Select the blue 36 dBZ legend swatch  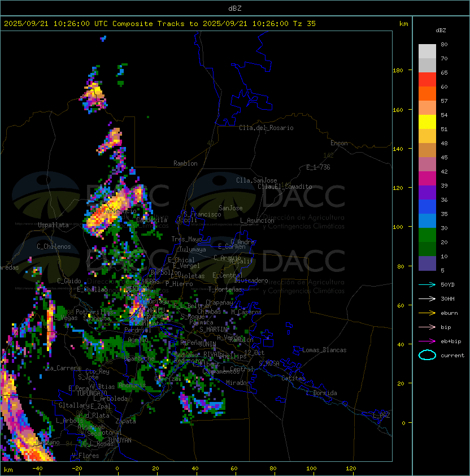point(427,206)
